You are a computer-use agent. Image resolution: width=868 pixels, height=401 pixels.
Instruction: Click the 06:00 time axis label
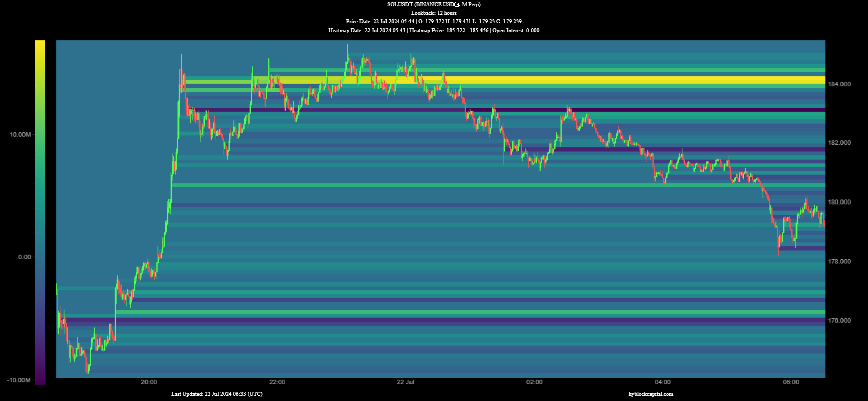coord(791,382)
